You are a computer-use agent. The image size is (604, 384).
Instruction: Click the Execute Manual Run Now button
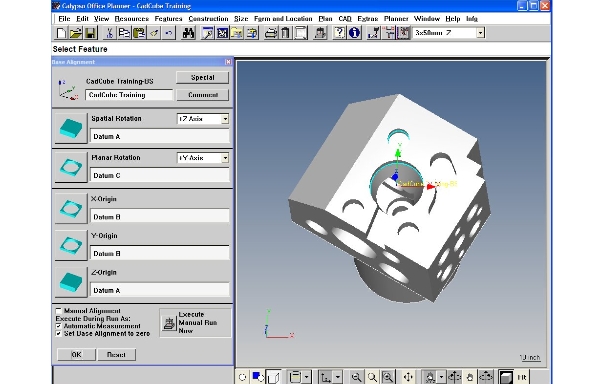[x=195, y=323]
